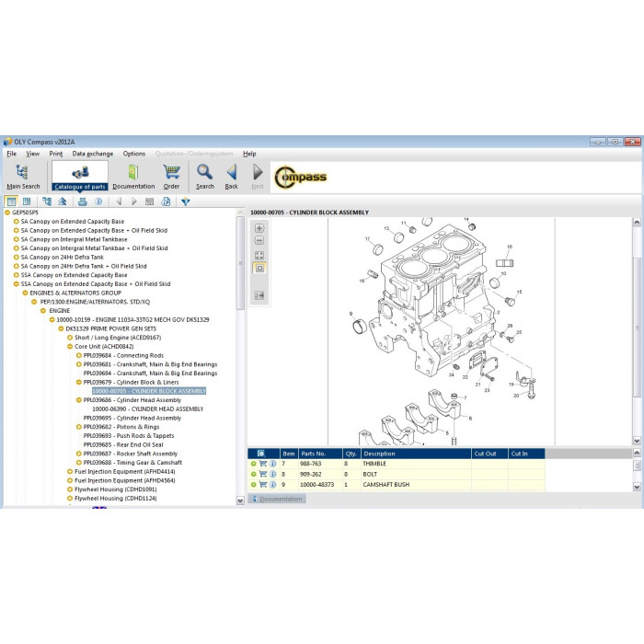The image size is (644, 644).
Task: Select Flywheel Housing (CDHD1124)
Action: [115, 499]
